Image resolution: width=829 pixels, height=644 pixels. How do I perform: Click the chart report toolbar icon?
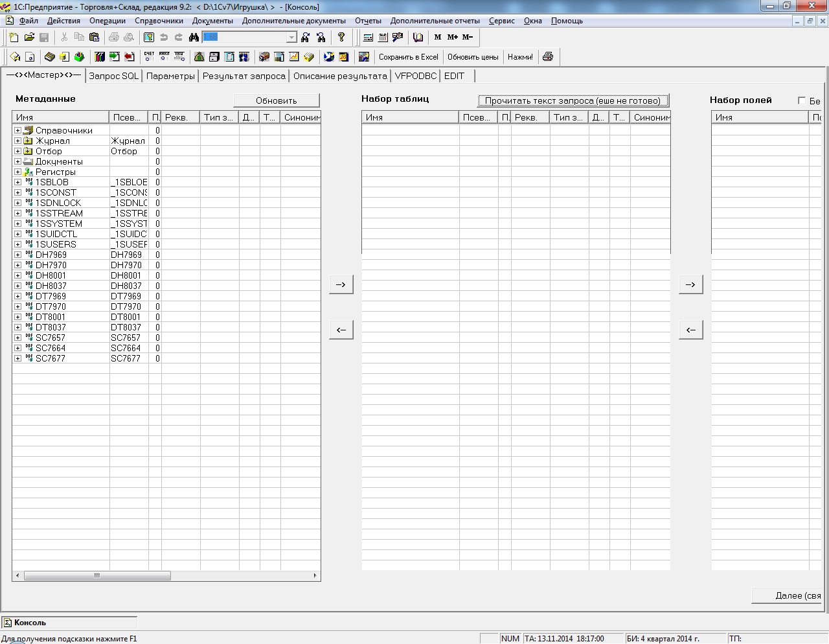click(x=293, y=57)
